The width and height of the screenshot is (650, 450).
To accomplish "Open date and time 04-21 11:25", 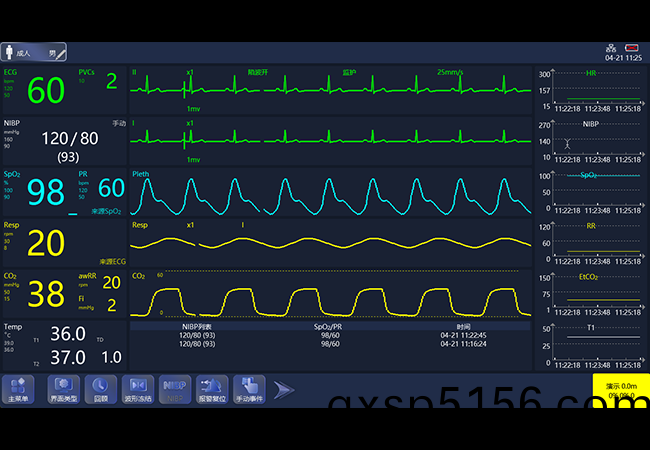I will [623, 58].
